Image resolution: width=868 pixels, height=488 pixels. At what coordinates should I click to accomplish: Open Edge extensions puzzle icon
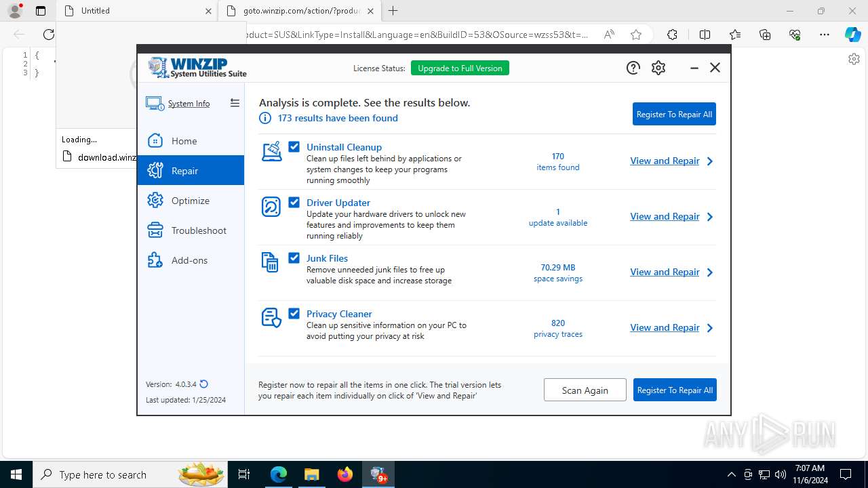pos(672,35)
